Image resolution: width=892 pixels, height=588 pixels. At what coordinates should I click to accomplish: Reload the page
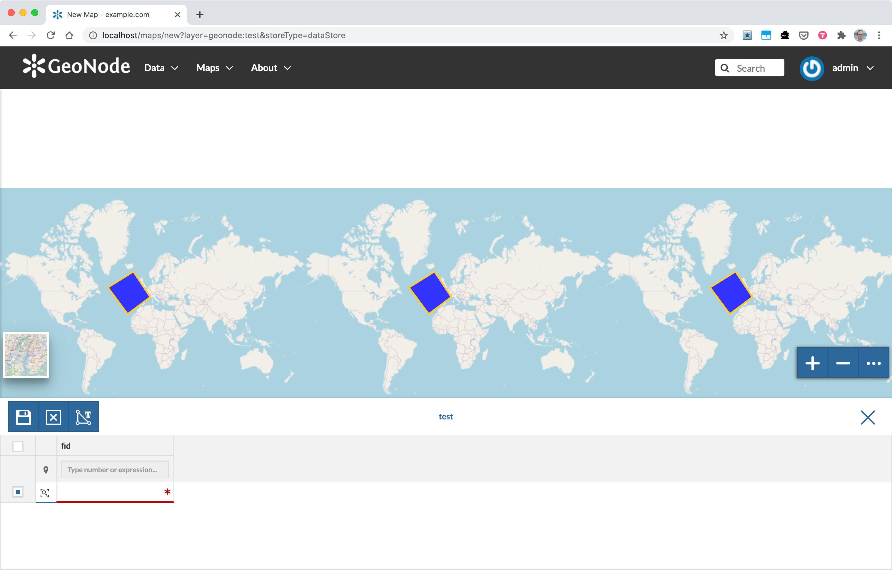(x=51, y=35)
